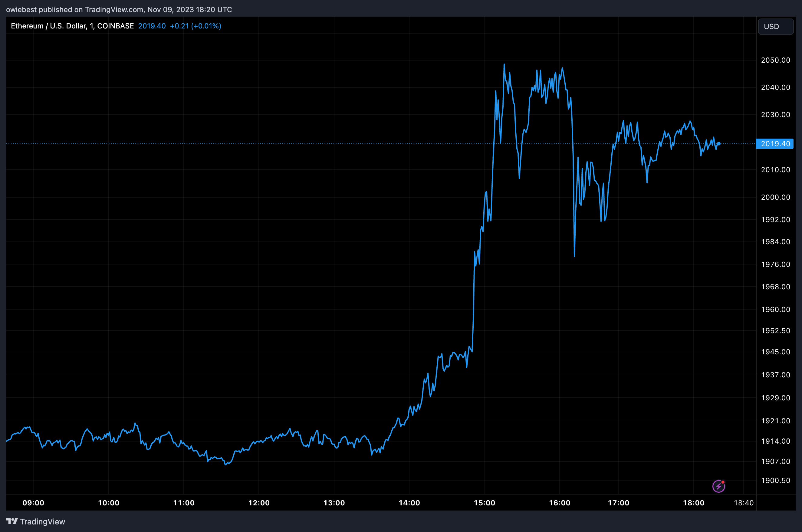Click the 1984.00 price axis label
The height and width of the screenshot is (532, 802).
[776, 241]
